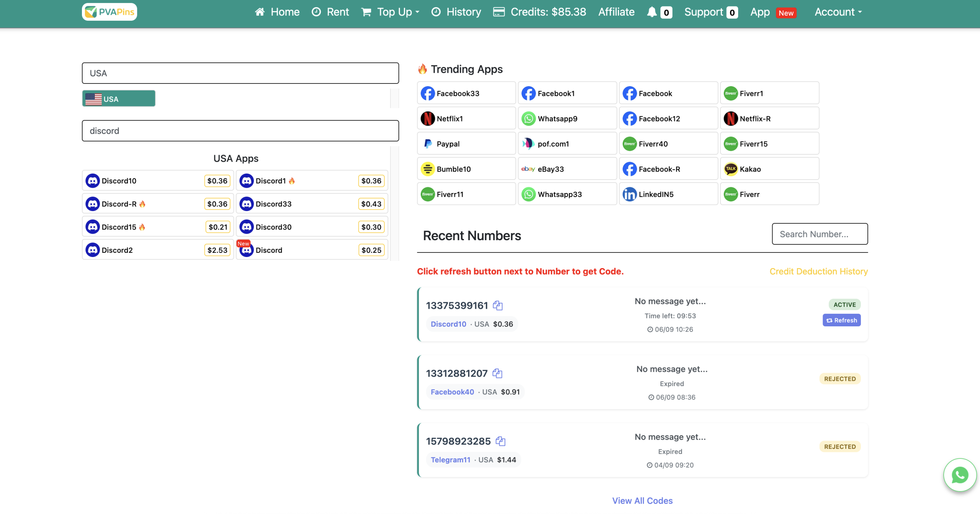This screenshot has height=514, width=980.
Task: Open the Facebook40 service link
Action: (452, 392)
